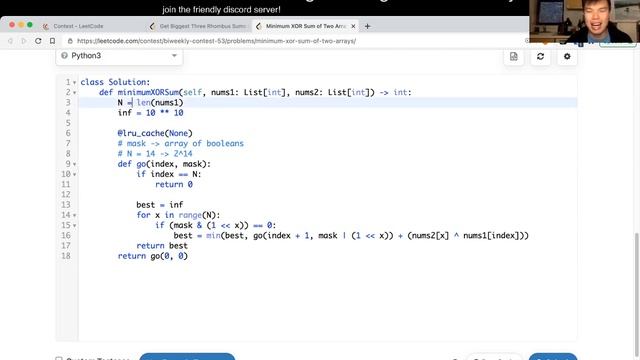
Task: Collapse the class Solution fold arrow on line 1
Action: coord(74,82)
